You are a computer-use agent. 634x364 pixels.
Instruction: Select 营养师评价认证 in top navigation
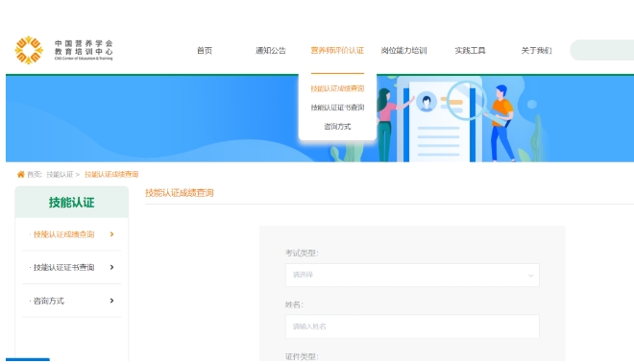tap(337, 51)
